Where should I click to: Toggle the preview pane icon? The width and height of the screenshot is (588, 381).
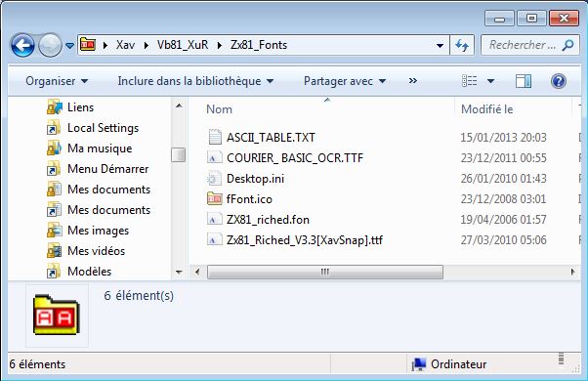coord(524,81)
